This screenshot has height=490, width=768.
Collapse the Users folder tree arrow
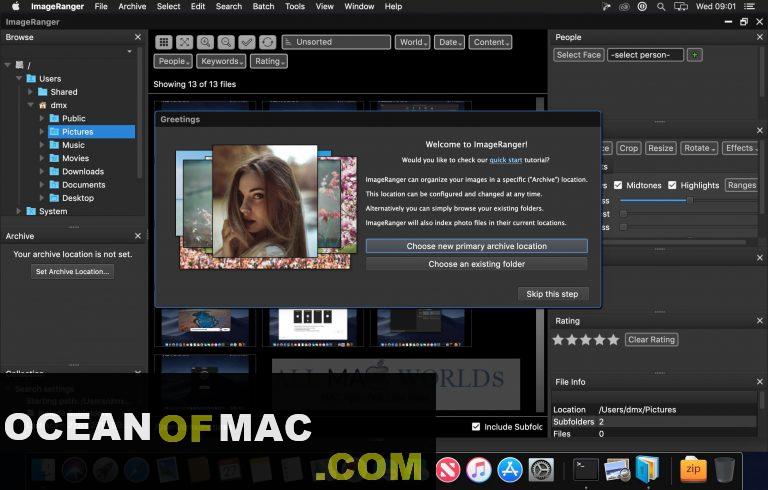point(19,78)
